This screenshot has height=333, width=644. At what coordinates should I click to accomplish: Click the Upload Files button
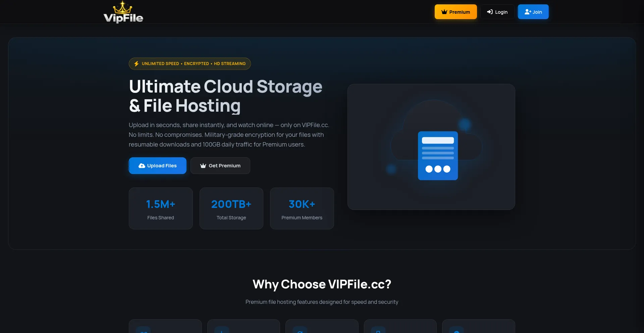click(x=157, y=166)
